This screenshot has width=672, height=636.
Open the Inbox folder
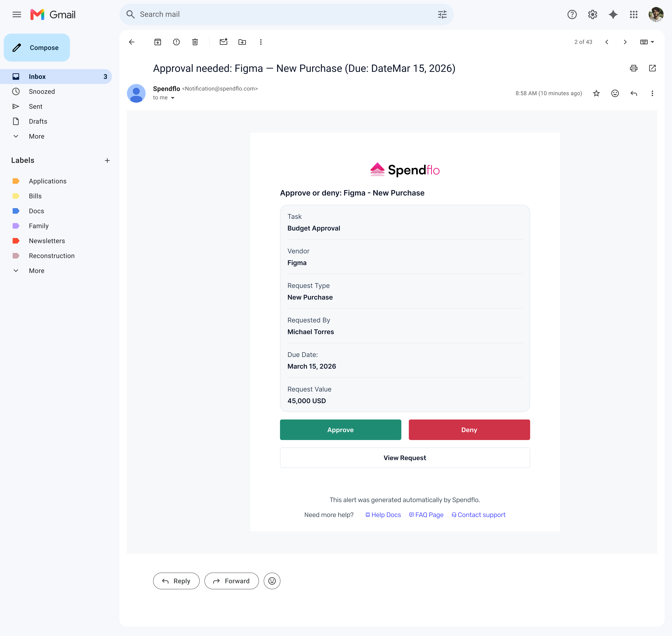pyautogui.click(x=56, y=77)
